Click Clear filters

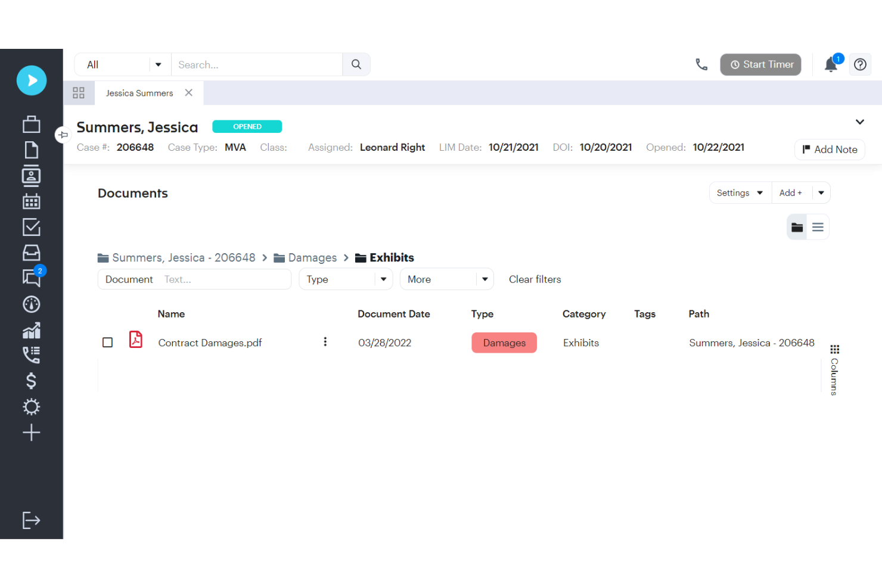coord(535,279)
